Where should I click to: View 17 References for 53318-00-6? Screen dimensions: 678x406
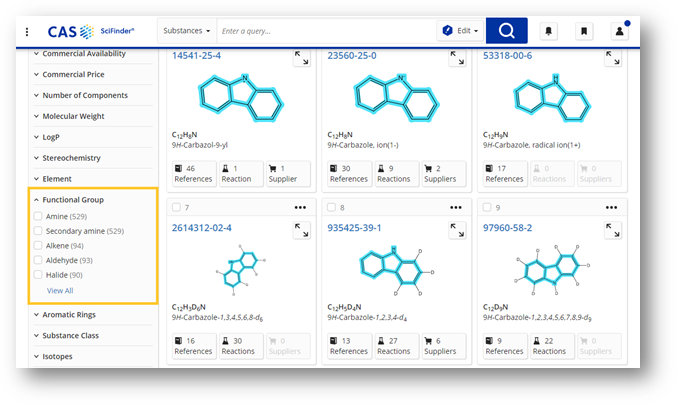click(x=505, y=174)
